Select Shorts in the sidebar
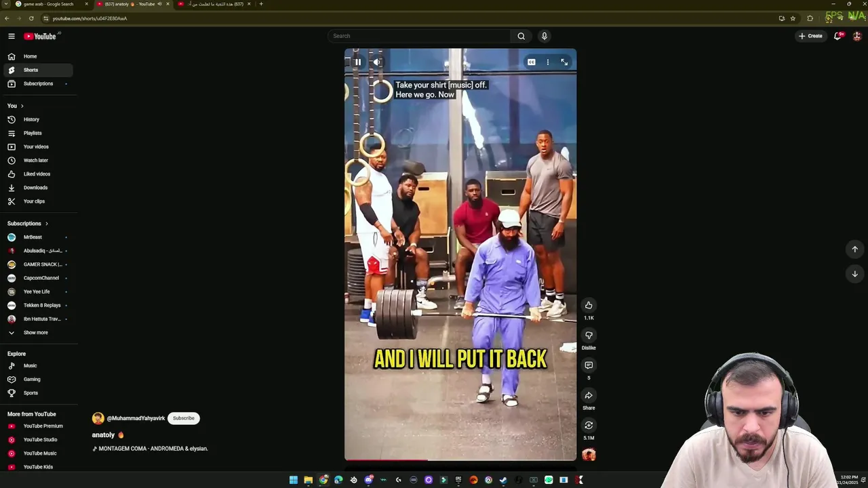The width and height of the screenshot is (868, 488). [37, 70]
